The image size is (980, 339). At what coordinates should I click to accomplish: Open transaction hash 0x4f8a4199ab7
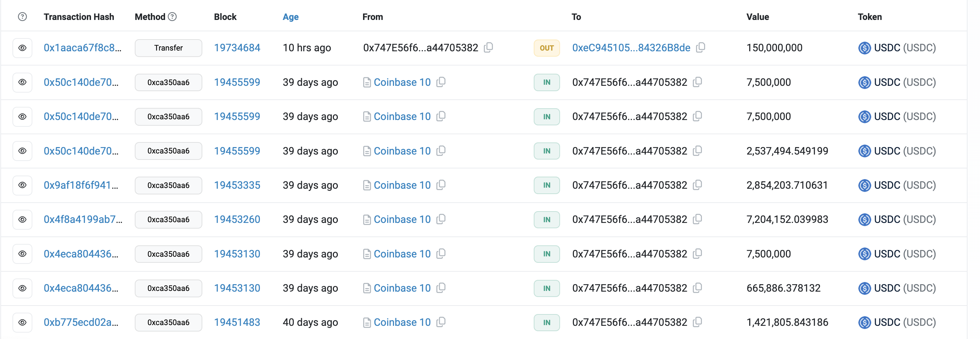82,219
